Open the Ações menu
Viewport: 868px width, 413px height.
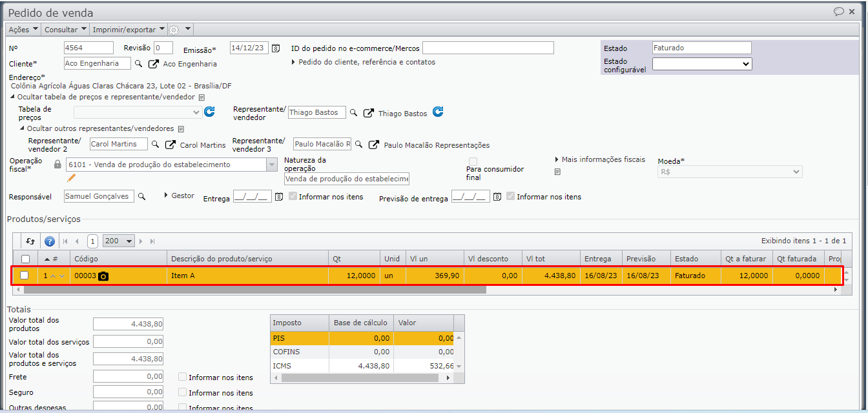point(23,30)
